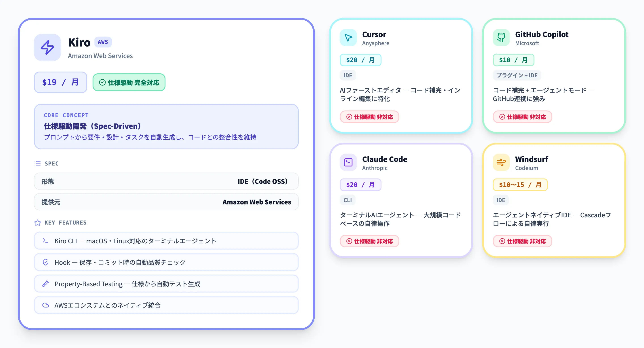Click the Kiro lightning bolt icon
Screen dimensions: 644x348
point(47,47)
